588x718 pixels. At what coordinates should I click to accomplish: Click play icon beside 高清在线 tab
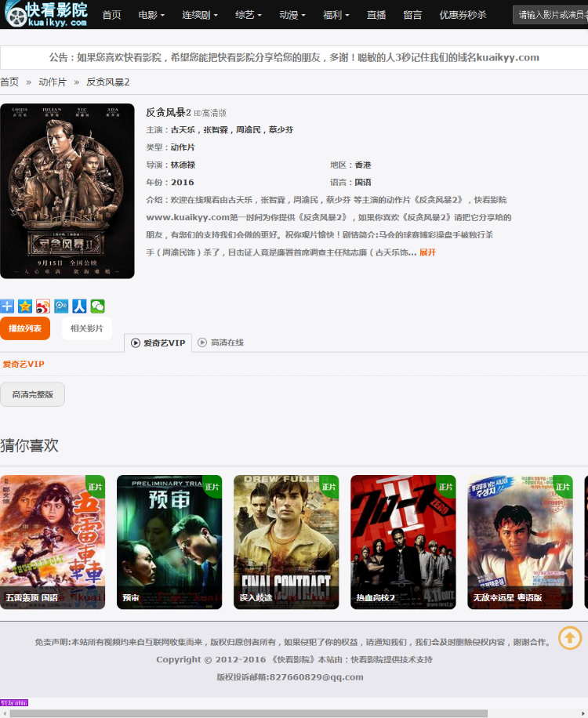[x=202, y=343]
